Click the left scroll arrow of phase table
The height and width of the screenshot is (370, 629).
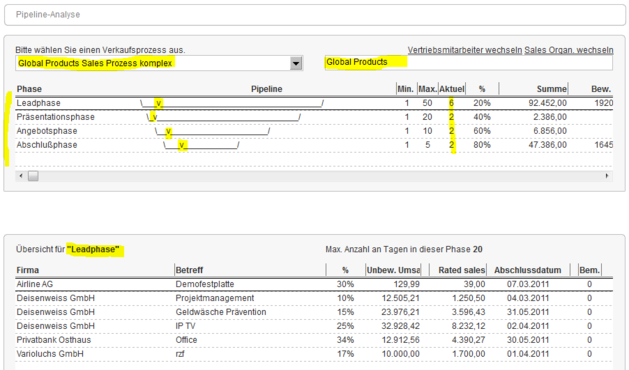pyautogui.click(x=21, y=176)
